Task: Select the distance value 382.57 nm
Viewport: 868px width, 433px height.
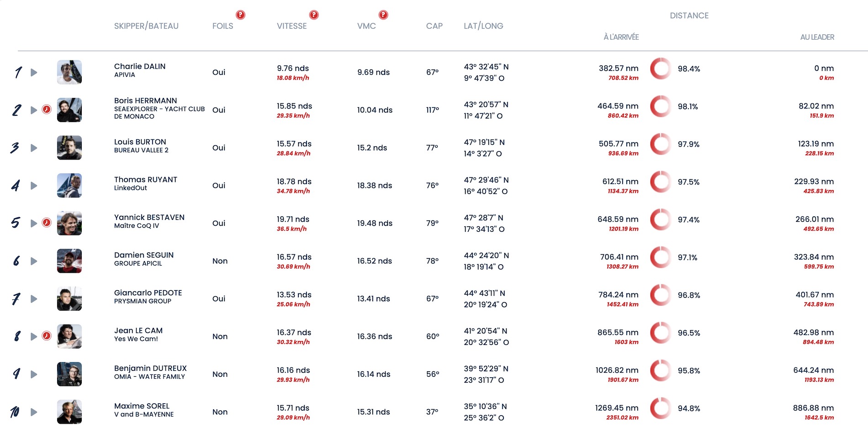Action: (x=619, y=69)
